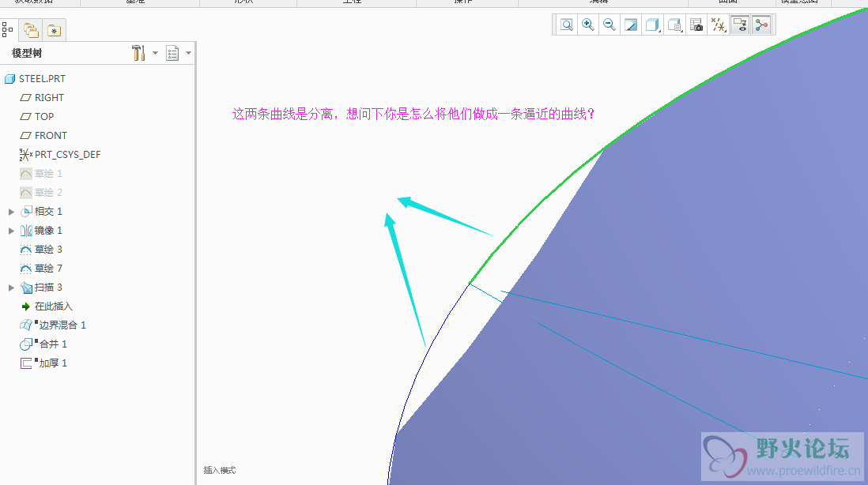Image resolution: width=868 pixels, height=485 pixels.
Task: Click the 草绘 3 sketch icon
Action: tap(25, 250)
